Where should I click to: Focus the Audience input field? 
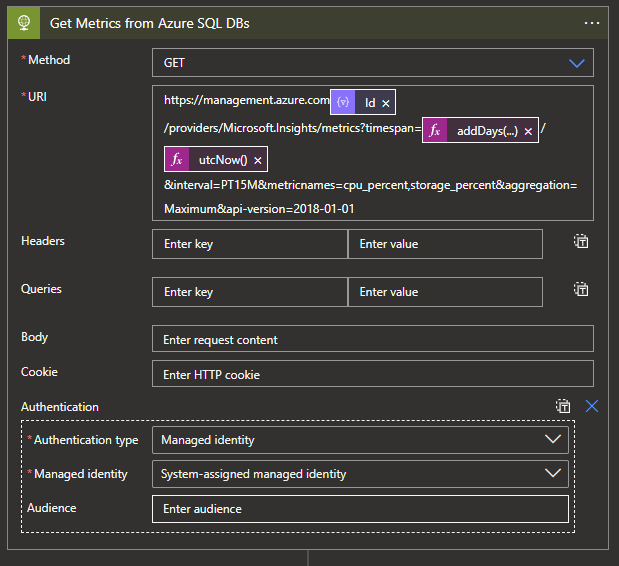[x=360, y=509]
